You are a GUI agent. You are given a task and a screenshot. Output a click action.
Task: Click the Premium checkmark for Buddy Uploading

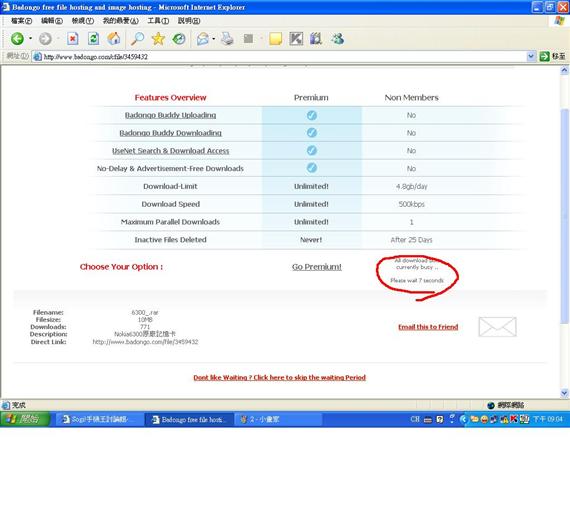pyautogui.click(x=312, y=115)
